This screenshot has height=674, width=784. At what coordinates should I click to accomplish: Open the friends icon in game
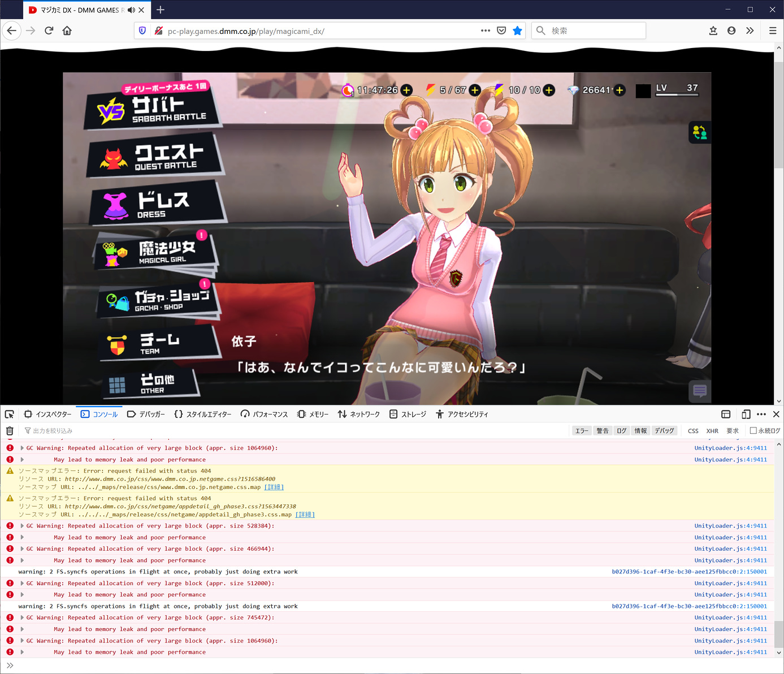click(700, 132)
